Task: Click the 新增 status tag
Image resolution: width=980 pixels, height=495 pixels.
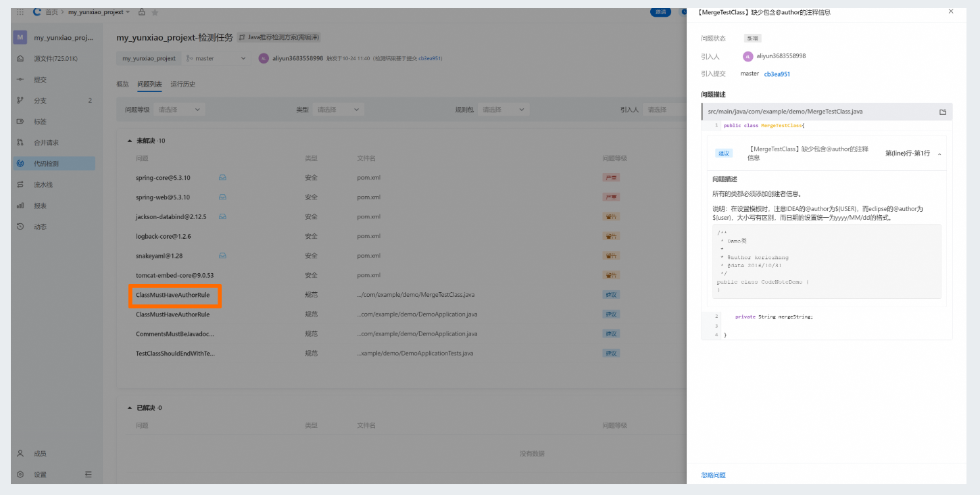Action: [752, 39]
